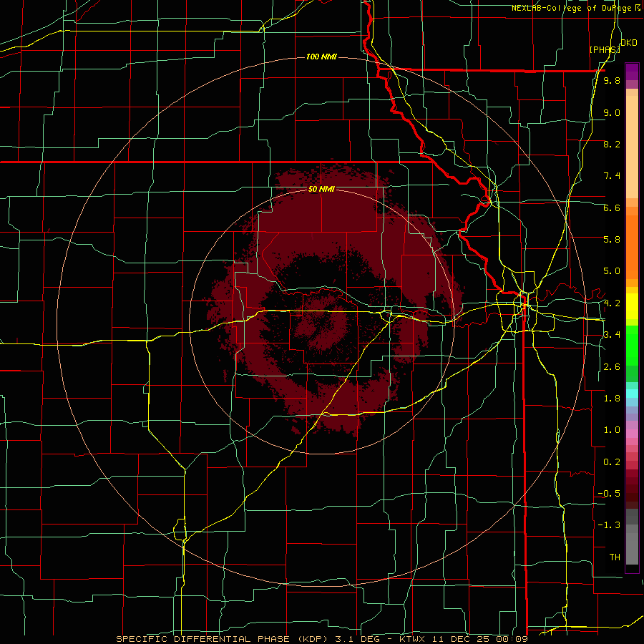Image resolution: width=644 pixels, height=644 pixels.
Task: Click the orange segment of the color bar
Action: pos(632,246)
